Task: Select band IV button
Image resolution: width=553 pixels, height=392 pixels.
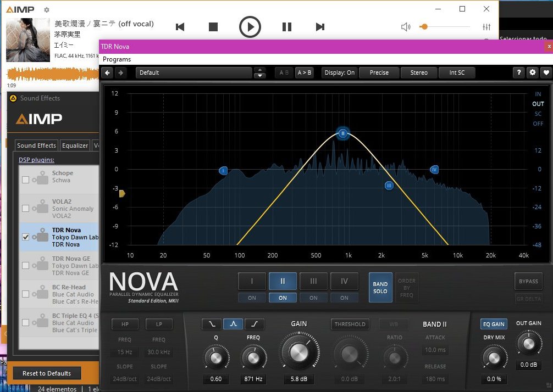Action: coord(344,281)
